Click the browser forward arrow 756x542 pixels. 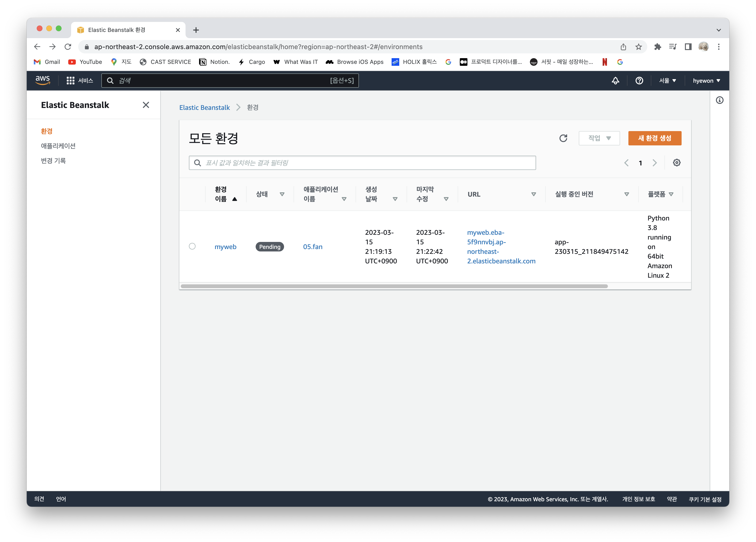click(x=53, y=47)
